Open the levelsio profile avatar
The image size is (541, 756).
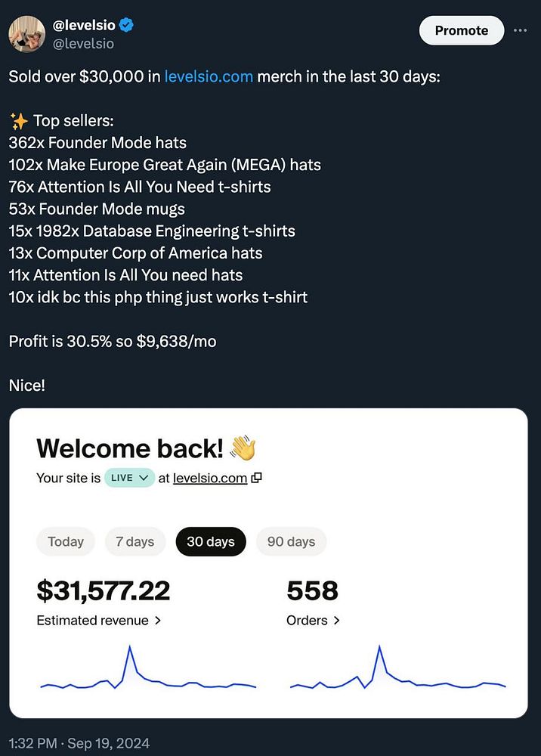click(26, 33)
